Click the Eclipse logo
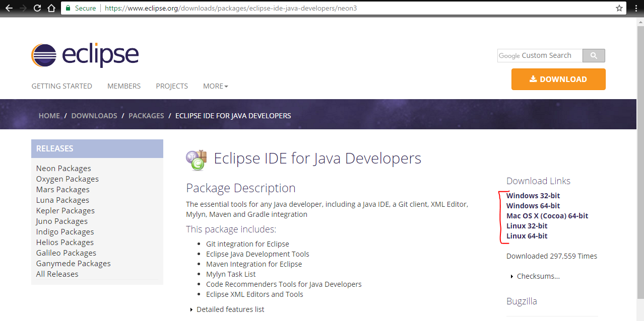This screenshot has height=321, width=644. click(85, 54)
